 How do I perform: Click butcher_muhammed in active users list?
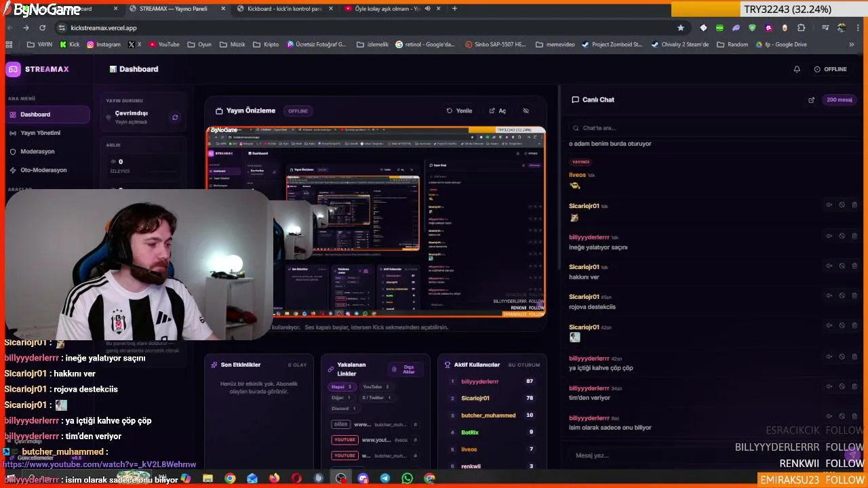(x=488, y=415)
